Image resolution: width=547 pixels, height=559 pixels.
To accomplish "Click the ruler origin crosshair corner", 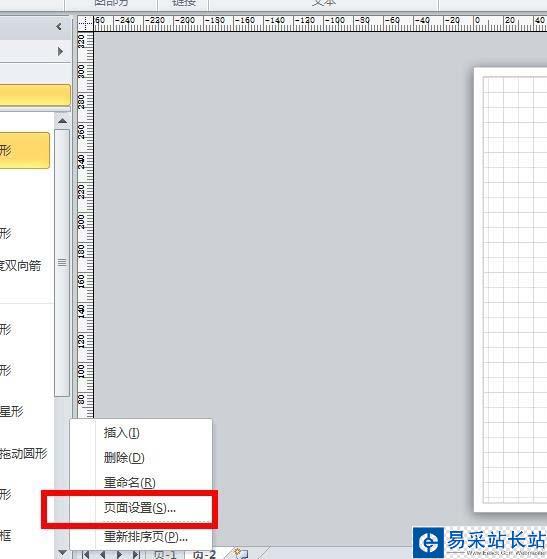I will click(86, 24).
